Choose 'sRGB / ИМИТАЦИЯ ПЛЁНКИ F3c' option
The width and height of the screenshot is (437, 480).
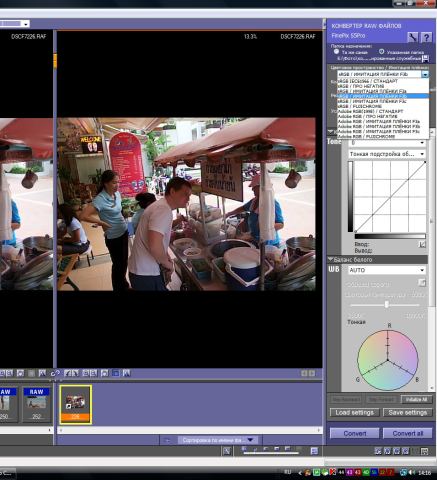(383, 101)
